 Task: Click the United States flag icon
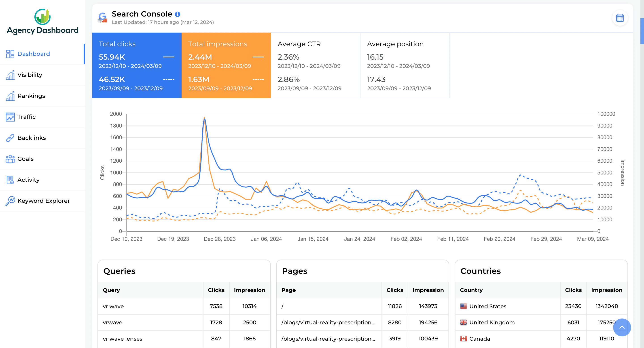(463, 306)
